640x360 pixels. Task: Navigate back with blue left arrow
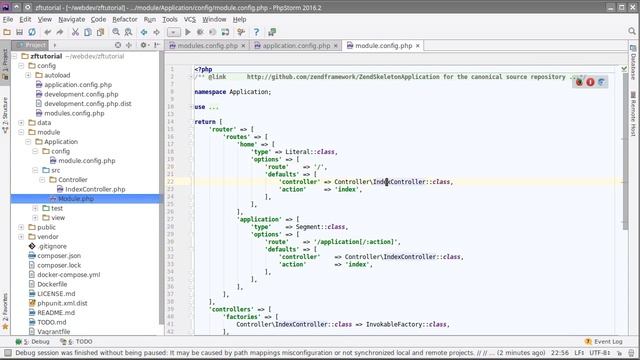(144, 32)
